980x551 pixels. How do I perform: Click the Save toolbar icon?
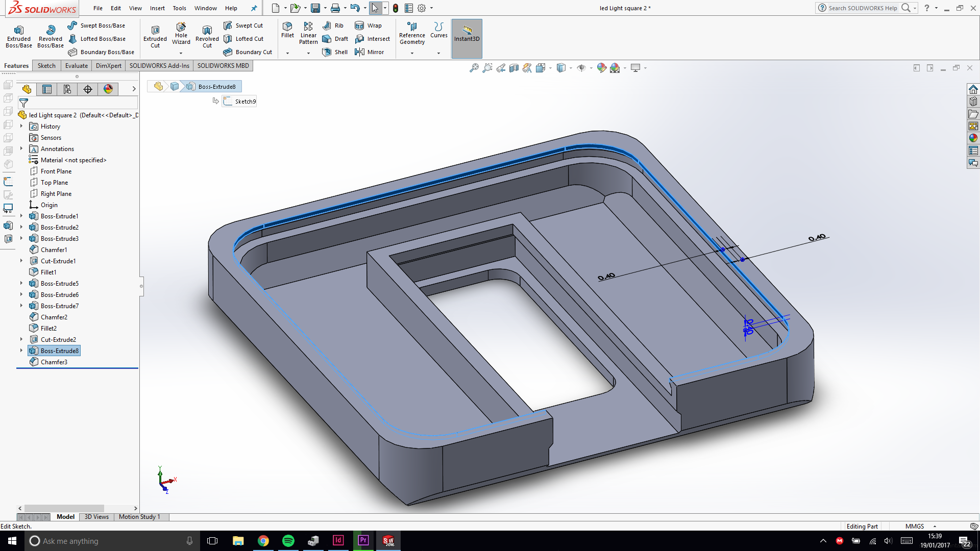[315, 8]
